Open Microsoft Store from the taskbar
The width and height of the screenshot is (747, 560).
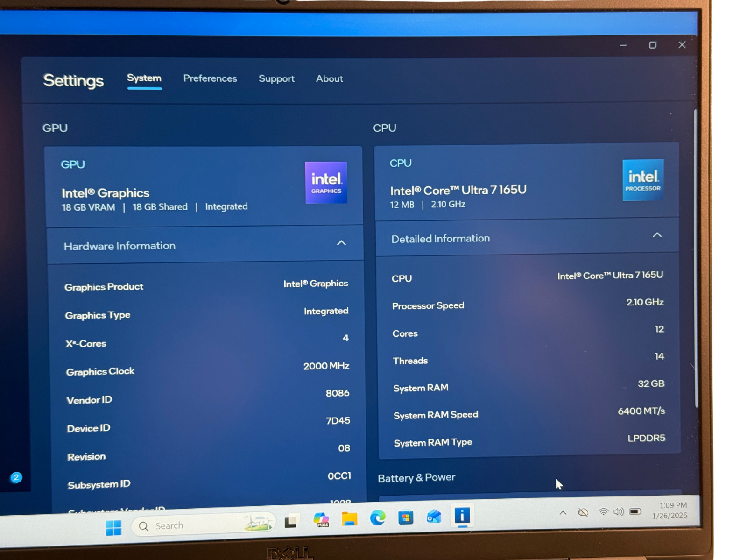click(x=406, y=517)
